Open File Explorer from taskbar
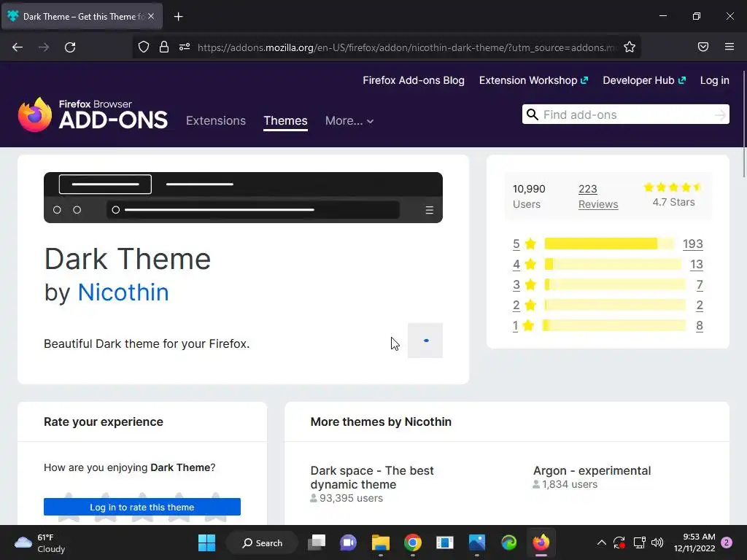747x560 pixels. tap(381, 542)
